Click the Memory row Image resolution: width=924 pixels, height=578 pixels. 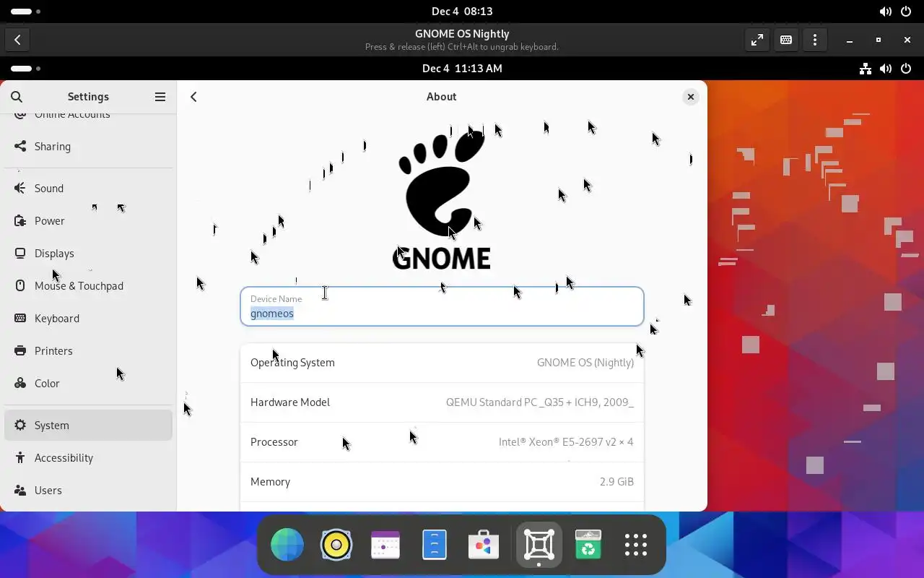click(442, 482)
